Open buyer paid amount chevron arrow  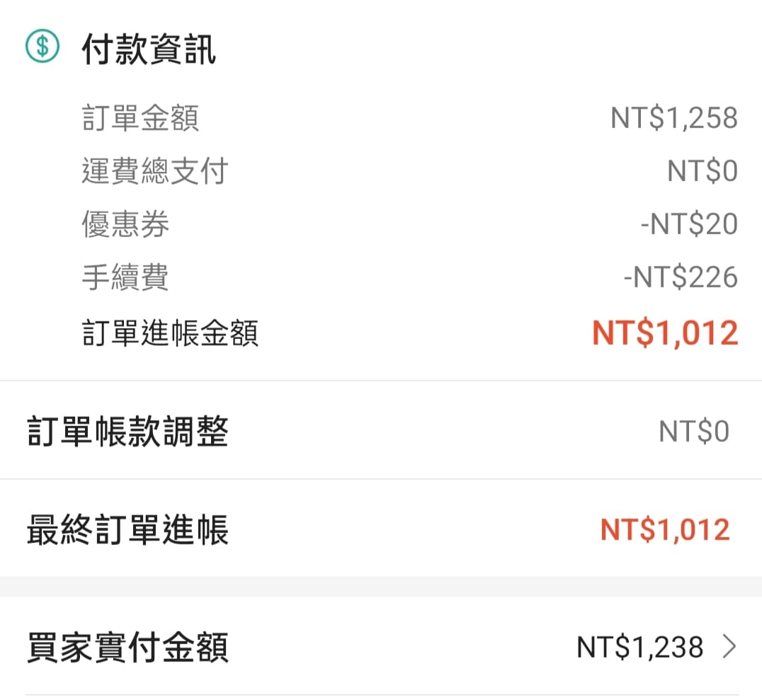pos(729,647)
